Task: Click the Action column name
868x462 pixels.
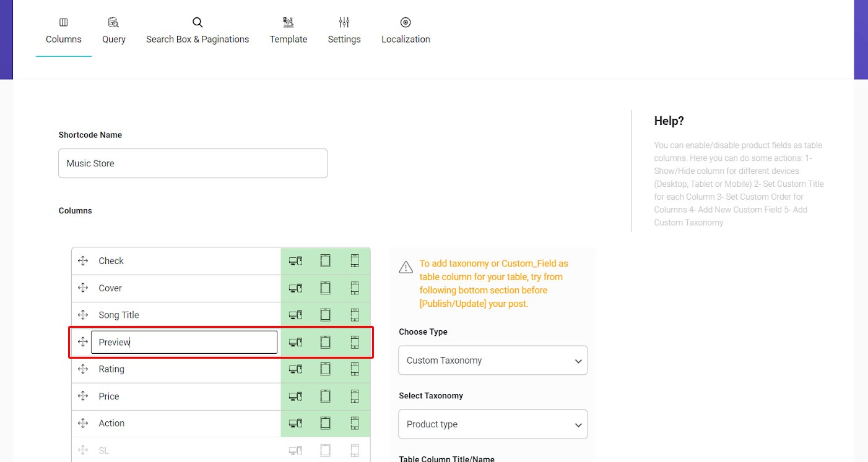Action: coord(111,423)
